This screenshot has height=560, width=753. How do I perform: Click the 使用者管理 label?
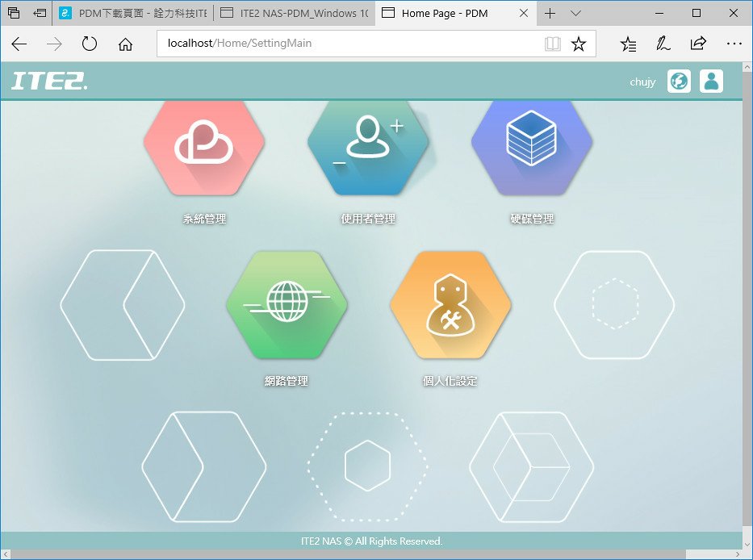(368, 219)
